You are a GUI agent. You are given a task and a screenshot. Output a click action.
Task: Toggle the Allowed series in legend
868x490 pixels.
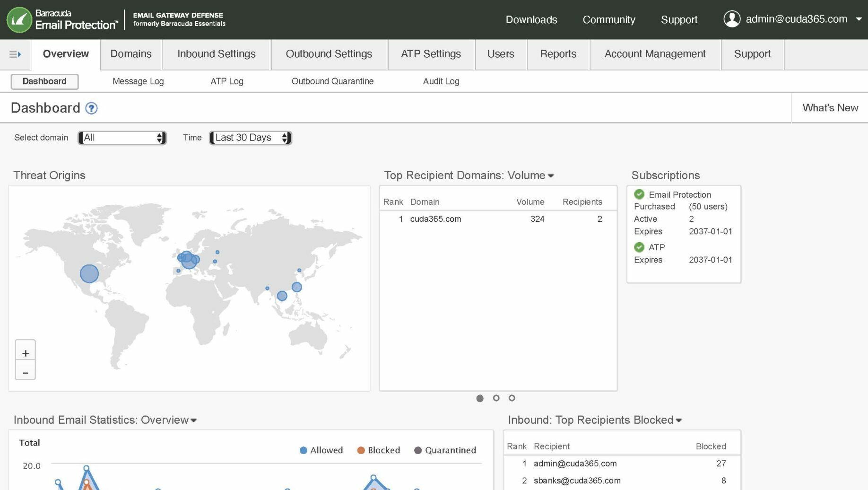321,450
